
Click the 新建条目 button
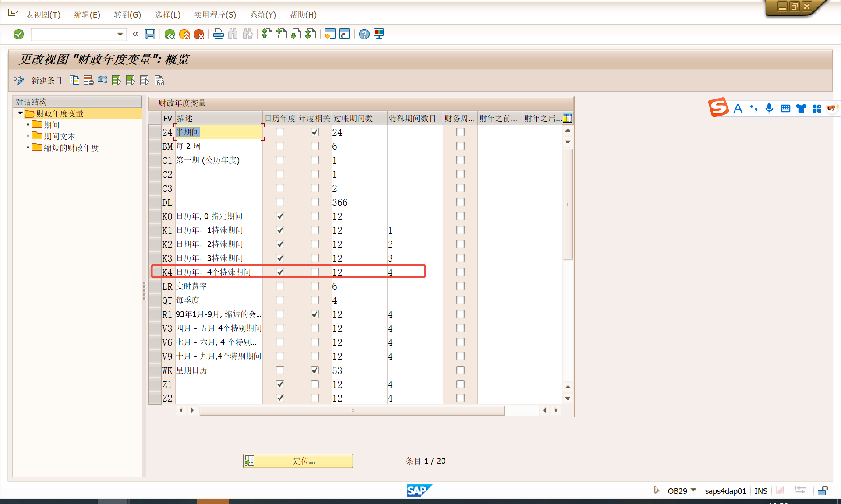[x=46, y=81]
